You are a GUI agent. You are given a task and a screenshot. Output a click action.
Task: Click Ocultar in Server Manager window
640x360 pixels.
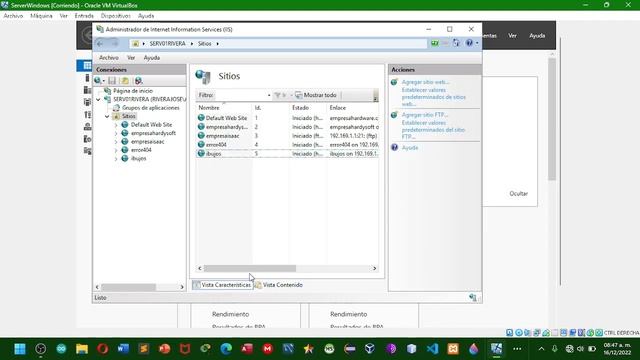tap(518, 193)
